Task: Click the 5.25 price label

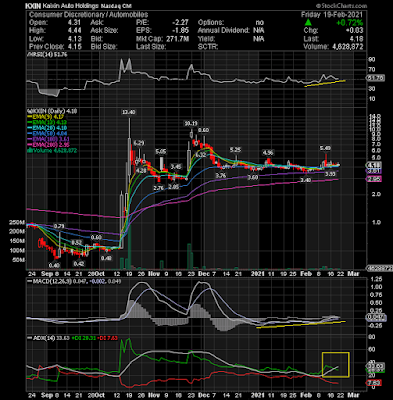Action: pos(236,150)
